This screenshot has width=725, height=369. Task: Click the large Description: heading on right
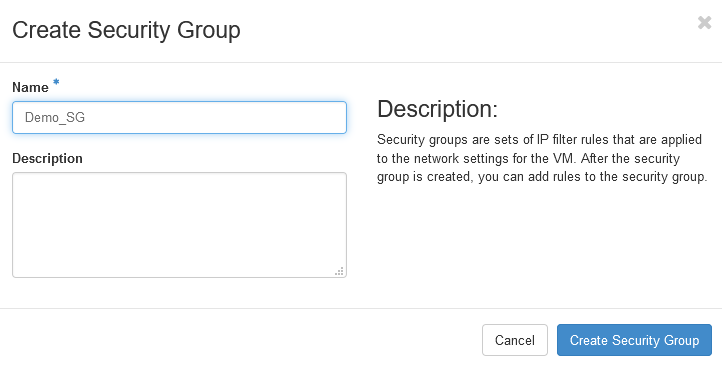[x=437, y=109]
